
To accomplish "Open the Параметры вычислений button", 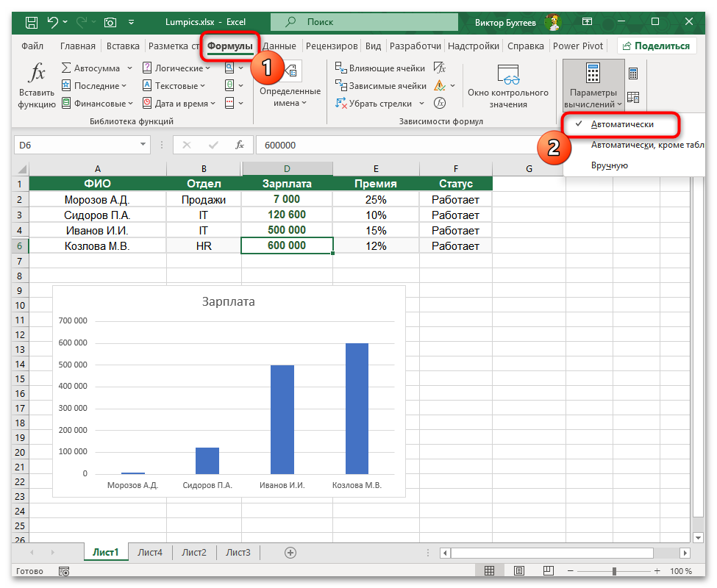I will pos(593,85).
